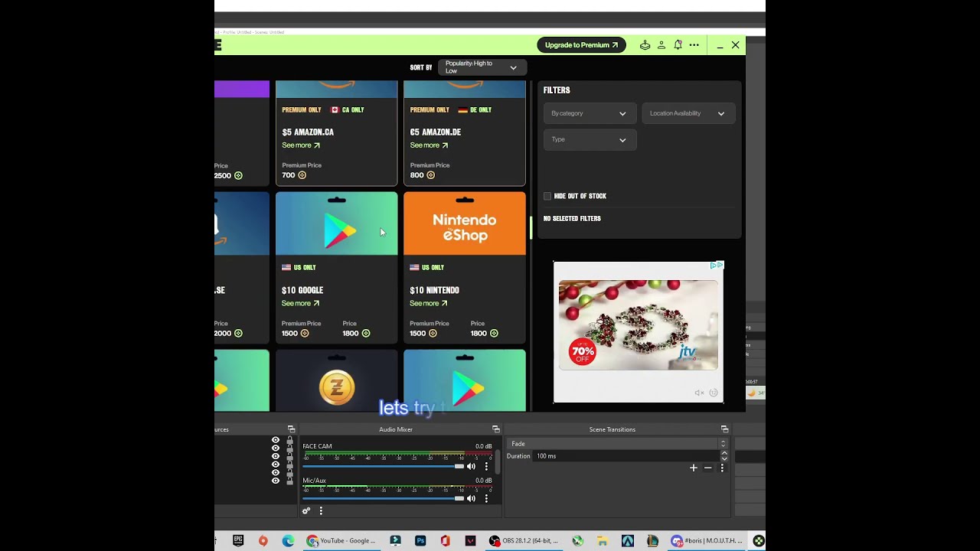Viewport: 980px width, 551px height.
Task: Open Valorant from the taskbar
Action: click(x=470, y=540)
